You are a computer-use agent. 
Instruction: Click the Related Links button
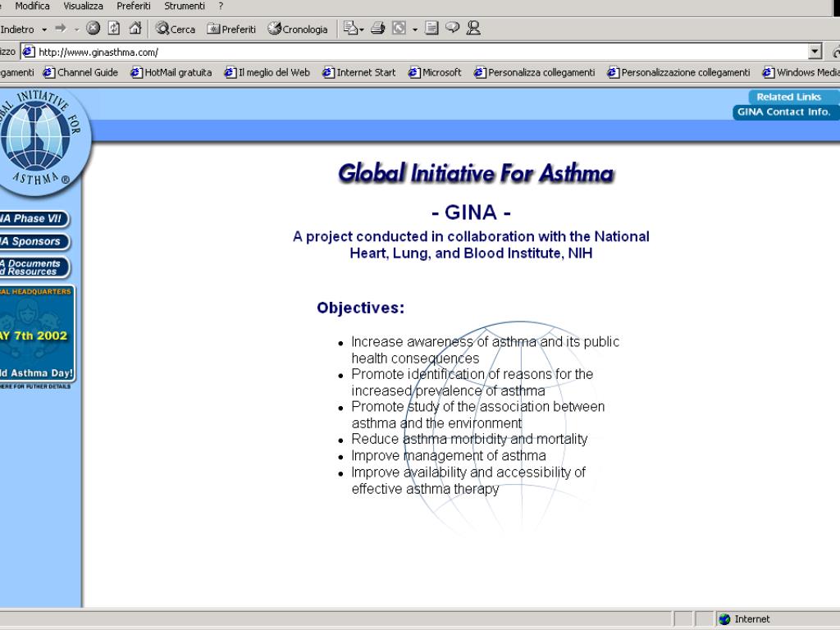(x=794, y=97)
